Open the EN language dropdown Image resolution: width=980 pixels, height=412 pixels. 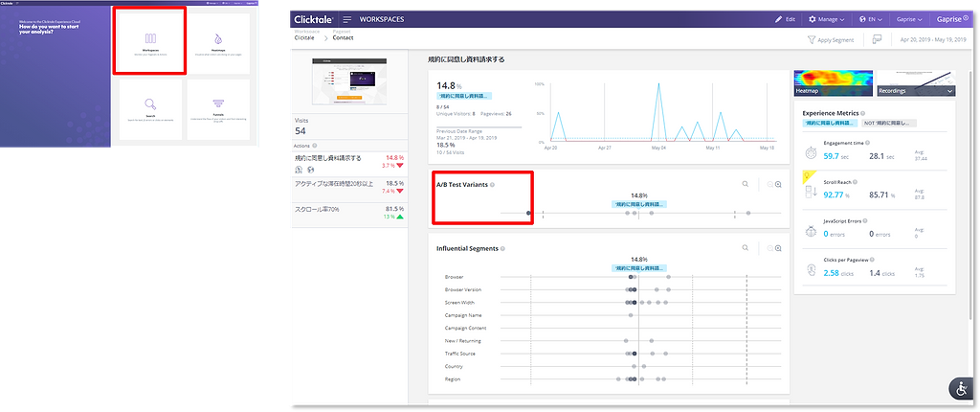point(871,19)
